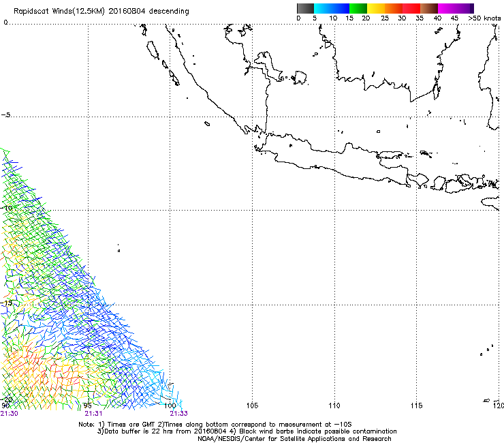Click the '10' colorbar tick label
The image size is (504, 443).
(333, 18)
